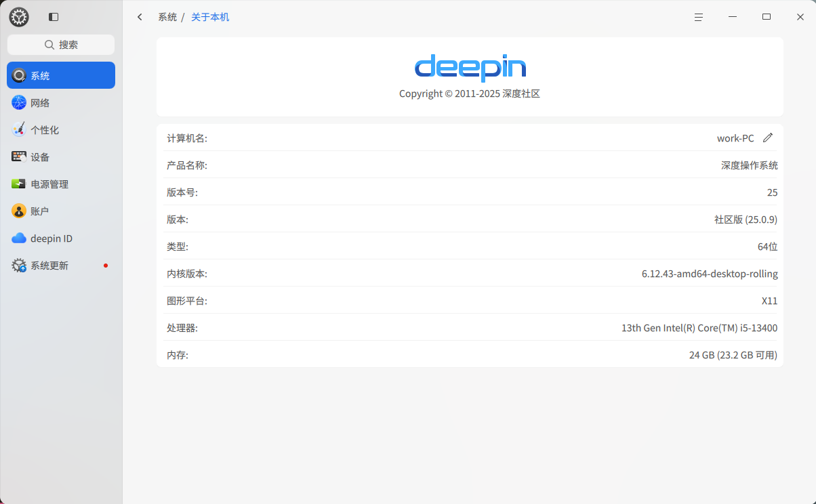This screenshot has width=816, height=504.
Task: Close the Control Center window
Action: [x=800, y=17]
